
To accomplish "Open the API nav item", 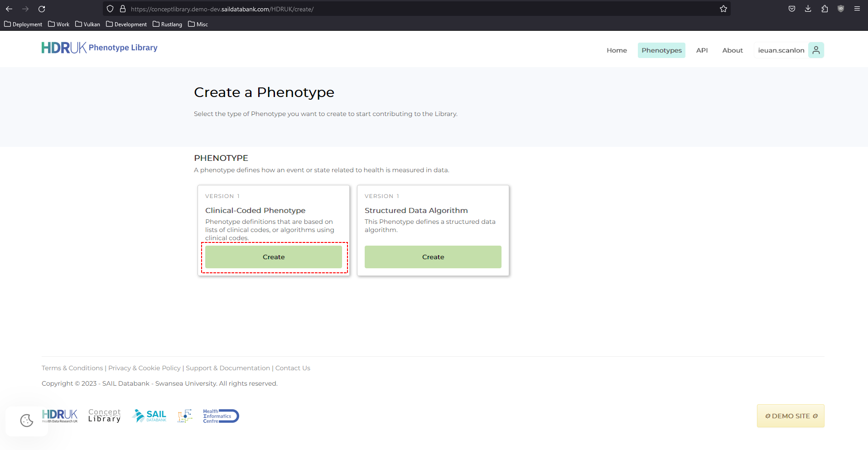I will coord(702,50).
